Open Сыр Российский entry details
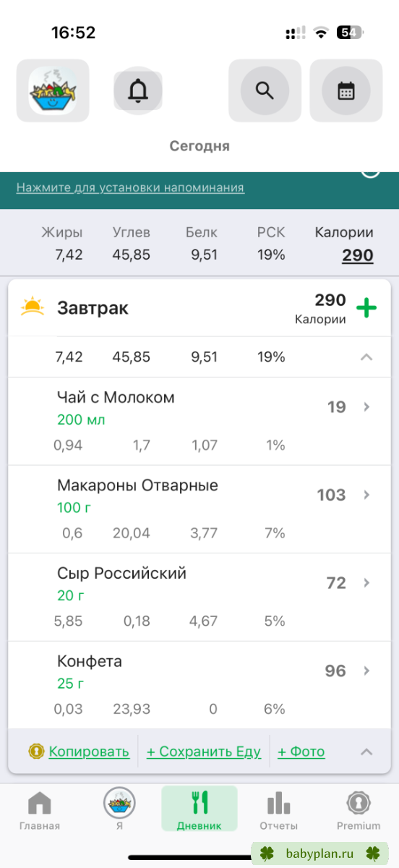The image size is (399, 868). 199,597
